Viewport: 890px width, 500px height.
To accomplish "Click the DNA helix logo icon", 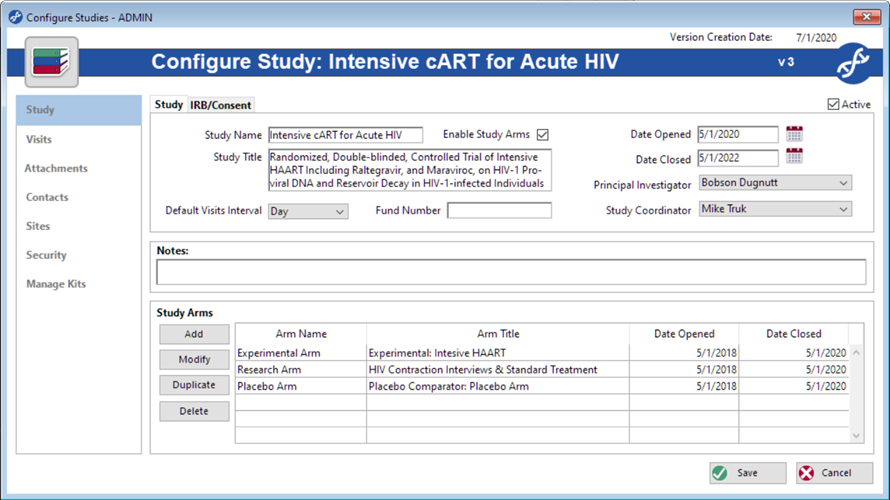I will click(x=851, y=63).
